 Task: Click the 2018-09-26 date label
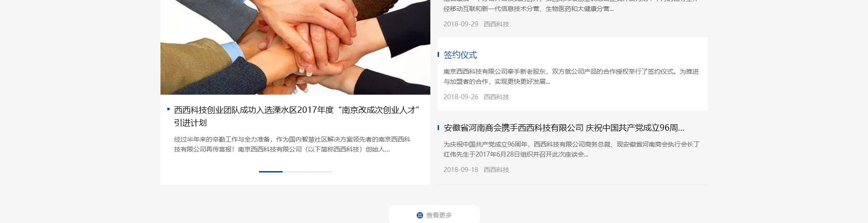461,97
